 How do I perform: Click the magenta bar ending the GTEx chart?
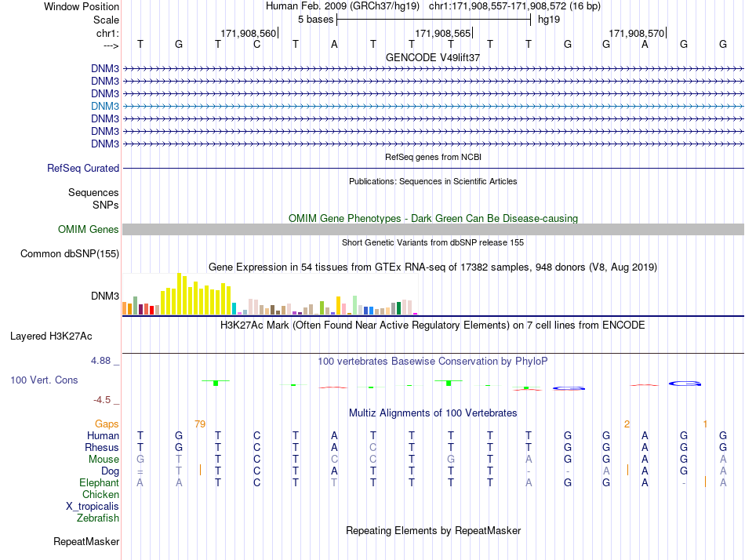tap(416, 314)
